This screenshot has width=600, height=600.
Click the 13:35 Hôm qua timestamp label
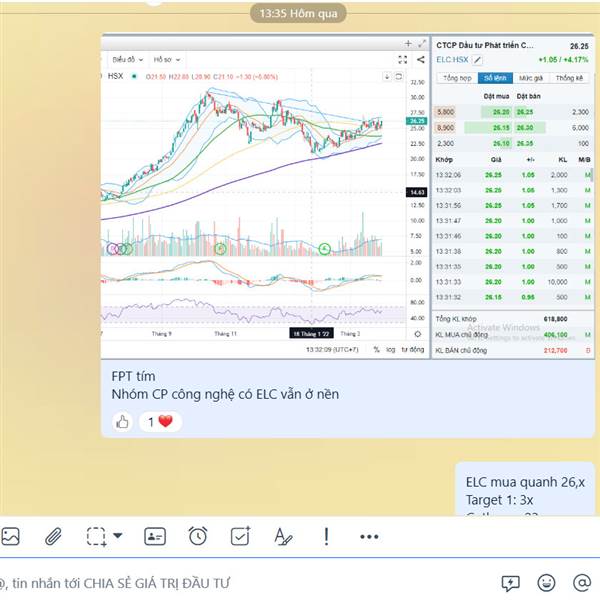298,13
